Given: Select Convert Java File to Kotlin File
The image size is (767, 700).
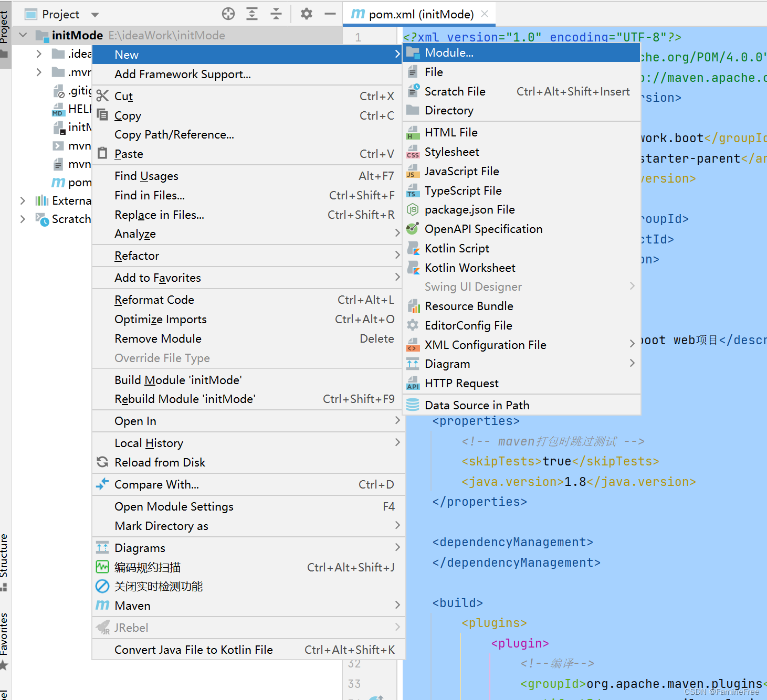Looking at the screenshot, I should click(x=248, y=650).
